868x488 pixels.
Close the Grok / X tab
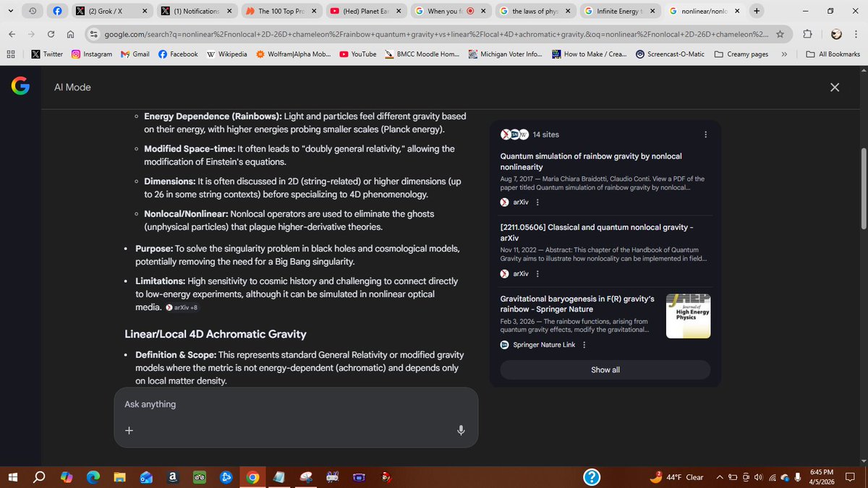coord(145,12)
